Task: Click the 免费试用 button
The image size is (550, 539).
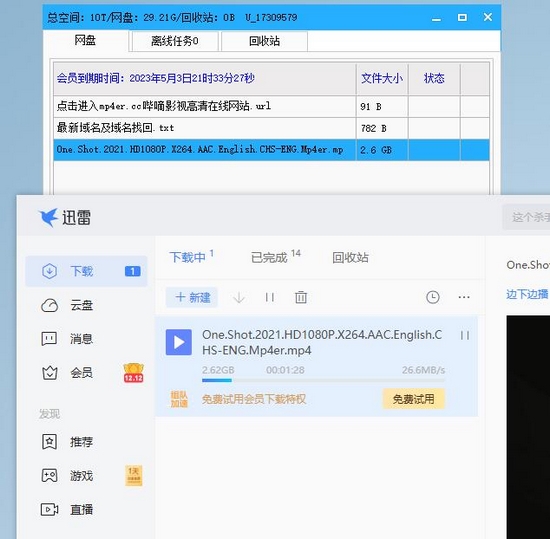Action: 413,399
